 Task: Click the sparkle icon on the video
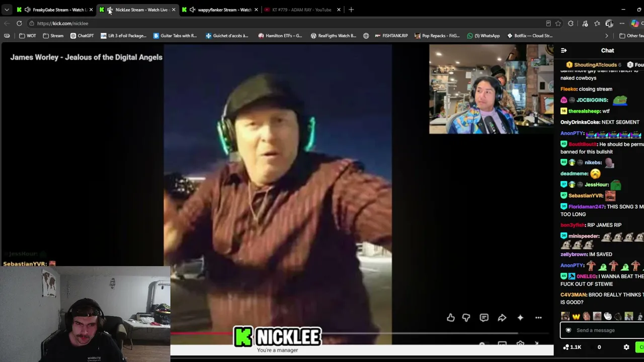point(520,318)
